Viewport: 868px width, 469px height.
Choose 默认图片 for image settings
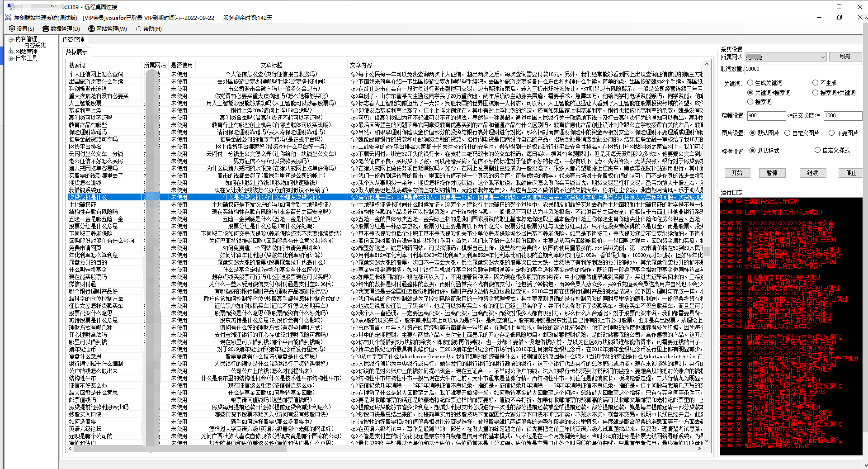pyautogui.click(x=764, y=133)
